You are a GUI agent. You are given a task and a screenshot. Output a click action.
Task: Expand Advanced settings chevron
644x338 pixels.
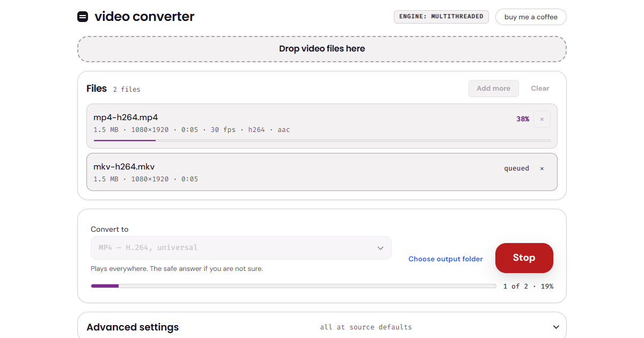556,327
